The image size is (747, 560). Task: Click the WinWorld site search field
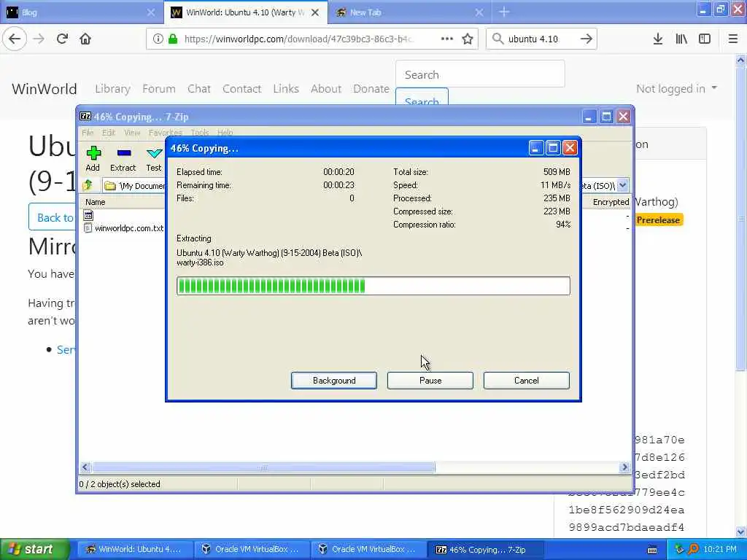click(x=480, y=74)
